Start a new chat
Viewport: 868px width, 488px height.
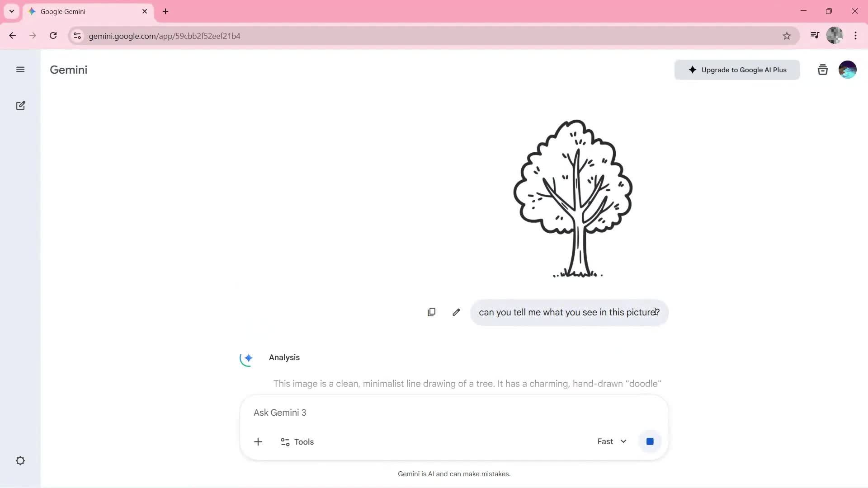tap(20, 105)
